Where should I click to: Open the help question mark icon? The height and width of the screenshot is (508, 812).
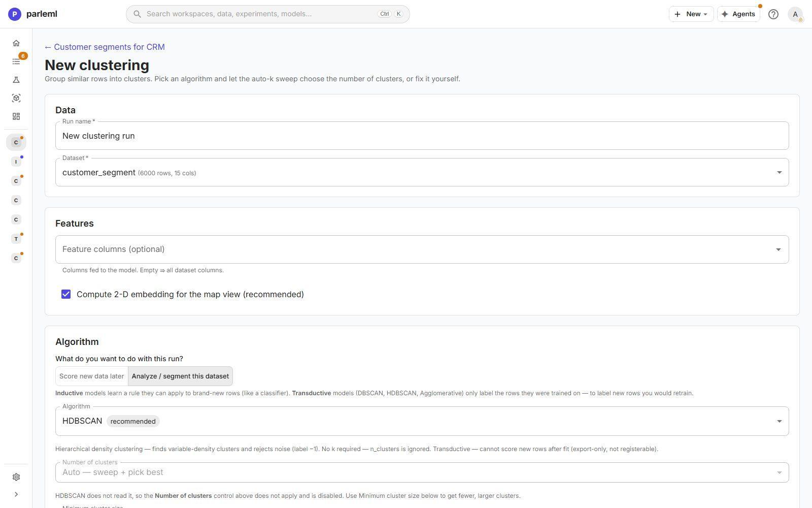point(773,14)
